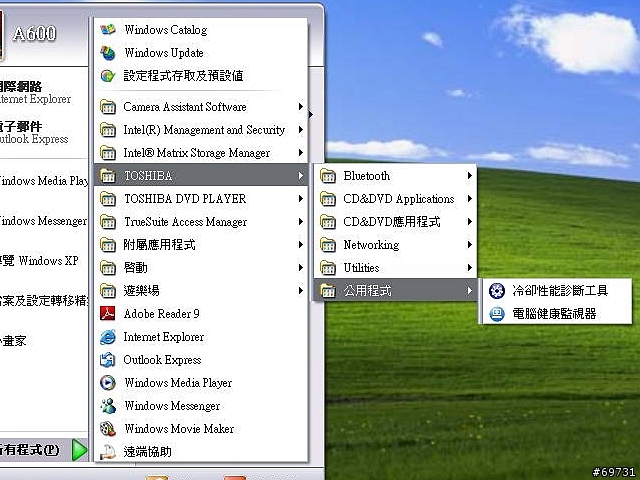Expand the Utilities submenu arrow
Viewport: 640px width, 480px height.
coord(470,268)
